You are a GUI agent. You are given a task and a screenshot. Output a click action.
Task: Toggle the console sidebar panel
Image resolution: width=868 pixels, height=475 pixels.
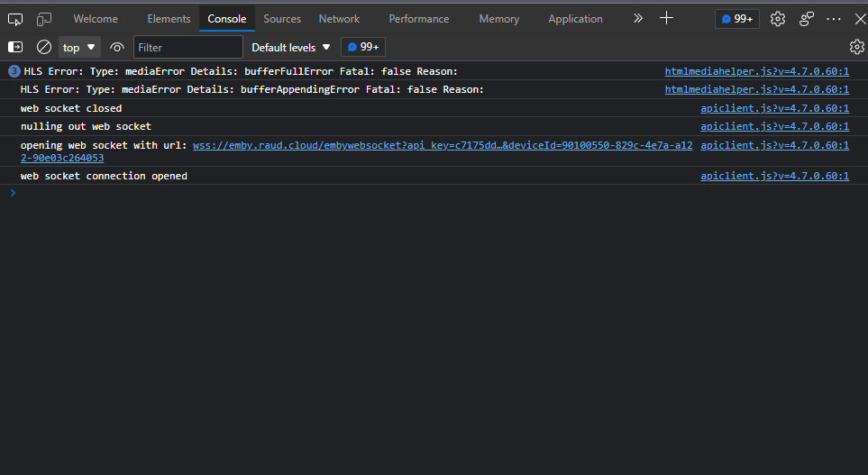coord(15,47)
